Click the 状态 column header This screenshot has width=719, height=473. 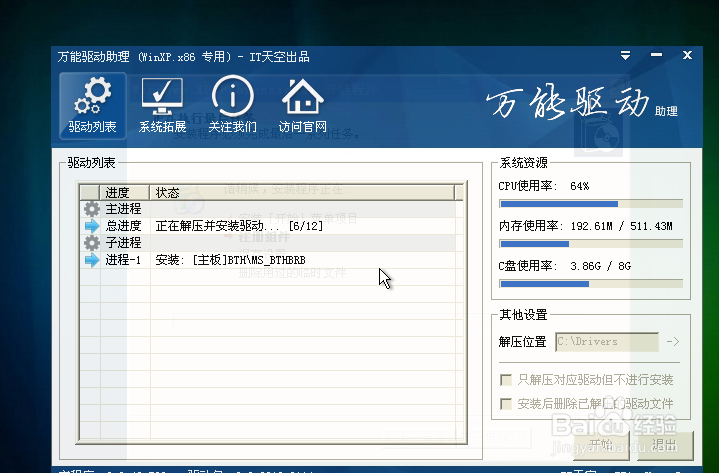coord(302,192)
